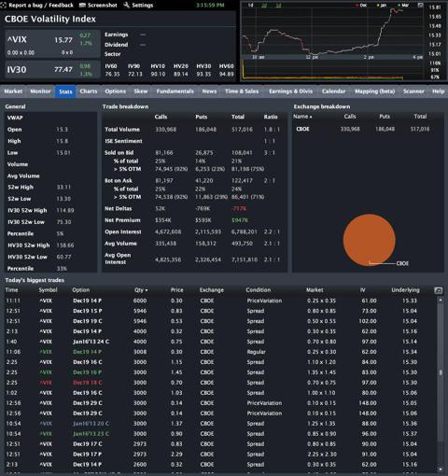This screenshot has height=476, width=448.
Task: Select the Dec19 19 C trade row
Action: [220, 321]
